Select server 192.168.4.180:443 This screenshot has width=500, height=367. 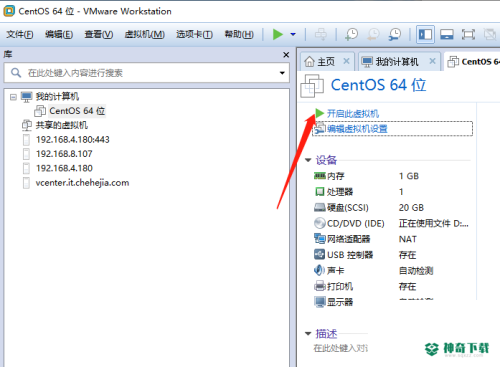click(x=73, y=139)
